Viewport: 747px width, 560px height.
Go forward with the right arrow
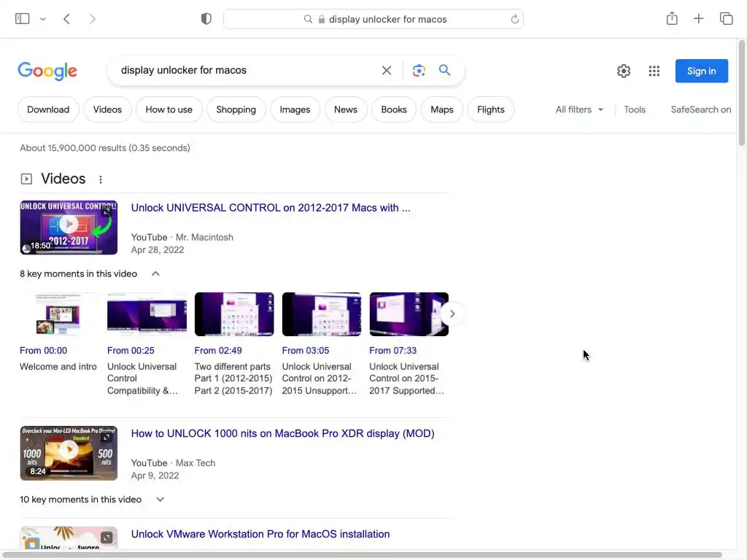92,19
